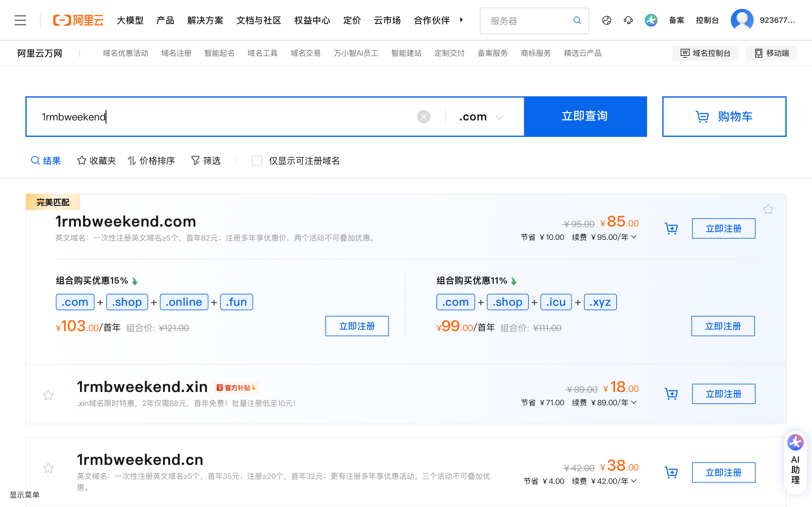Clear the domain search input
Image resolution: width=812 pixels, height=507 pixels.
[423, 117]
